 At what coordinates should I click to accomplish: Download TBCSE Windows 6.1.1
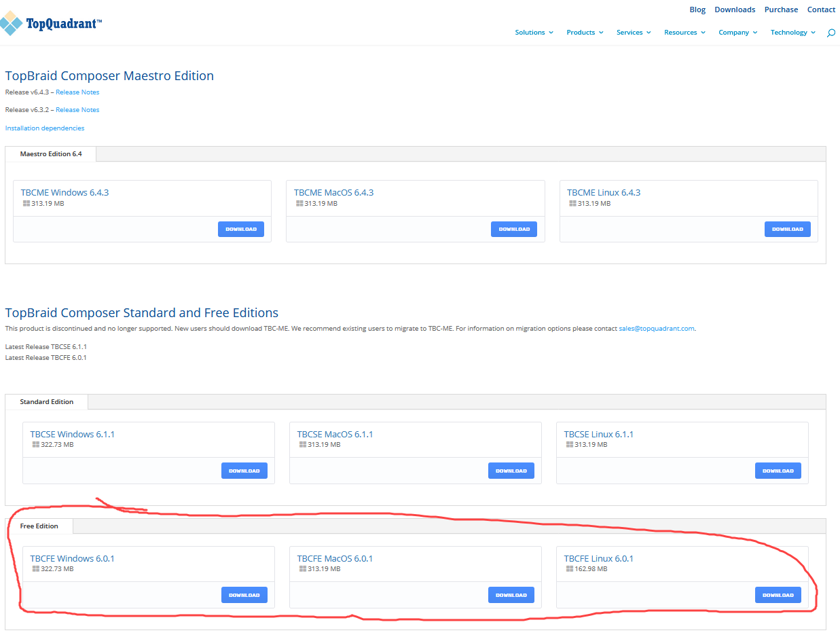tap(244, 471)
